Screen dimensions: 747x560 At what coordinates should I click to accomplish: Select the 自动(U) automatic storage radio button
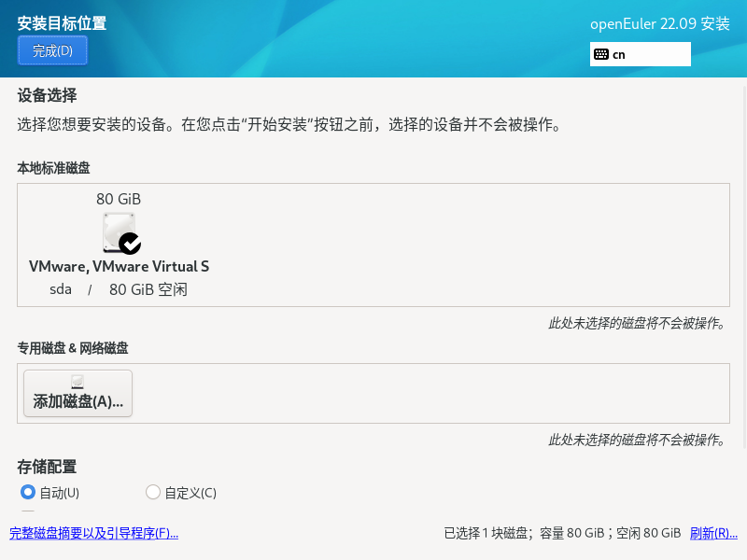(x=28, y=493)
